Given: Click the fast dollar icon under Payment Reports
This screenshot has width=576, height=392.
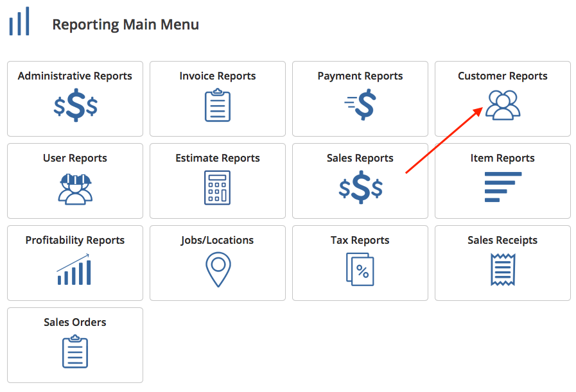Looking at the screenshot, I should click(360, 106).
